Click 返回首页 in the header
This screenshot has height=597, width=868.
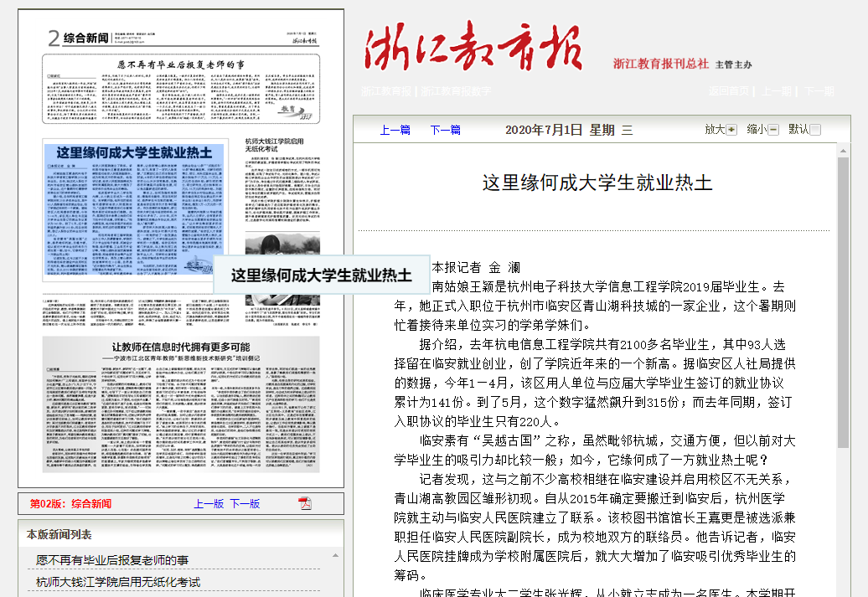coord(729,91)
